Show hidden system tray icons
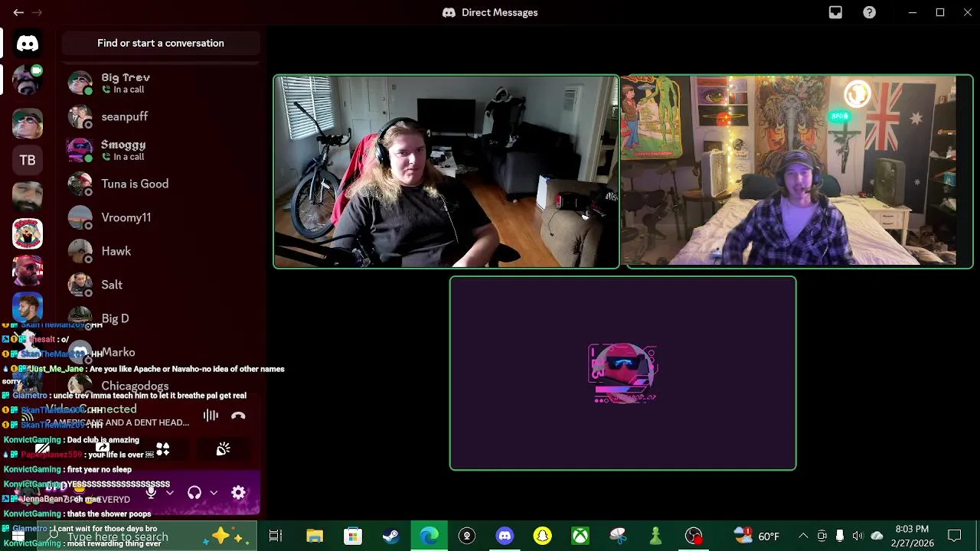This screenshot has width=980, height=551. 803,536
